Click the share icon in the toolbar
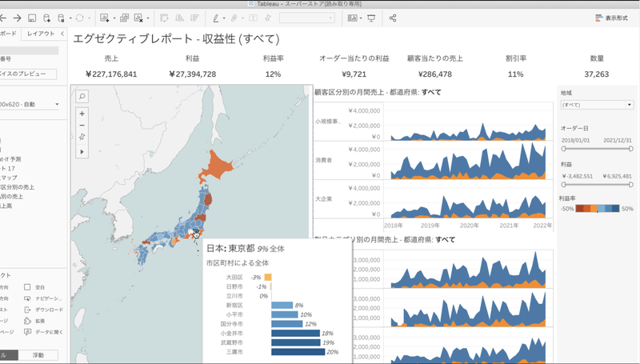This screenshot has height=364, width=640. pos(393,18)
